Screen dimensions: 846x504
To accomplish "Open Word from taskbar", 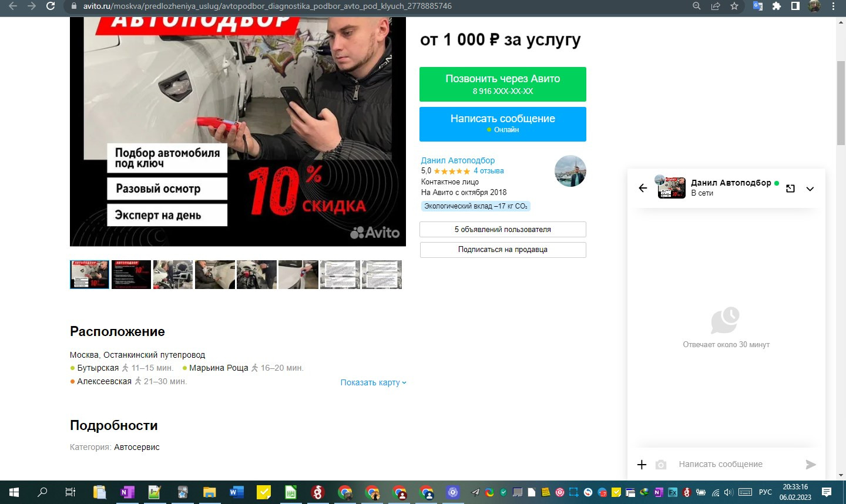I will pyautogui.click(x=236, y=492).
